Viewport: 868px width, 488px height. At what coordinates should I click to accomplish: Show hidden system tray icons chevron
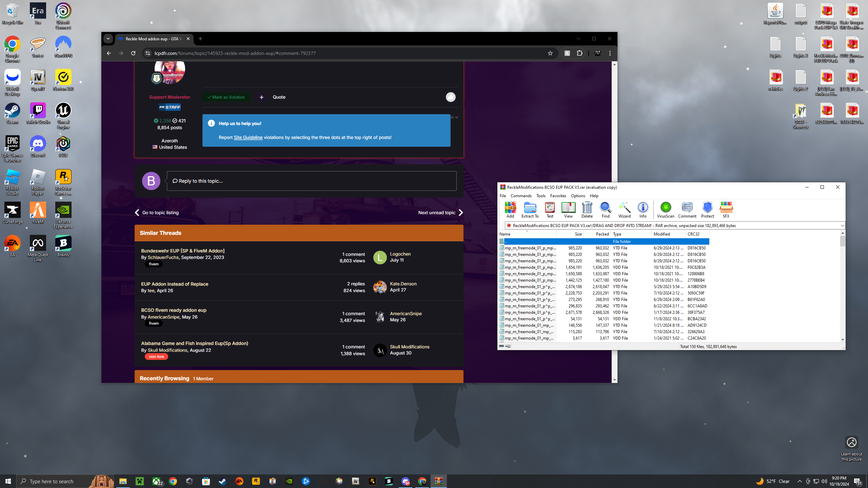pos(800,481)
